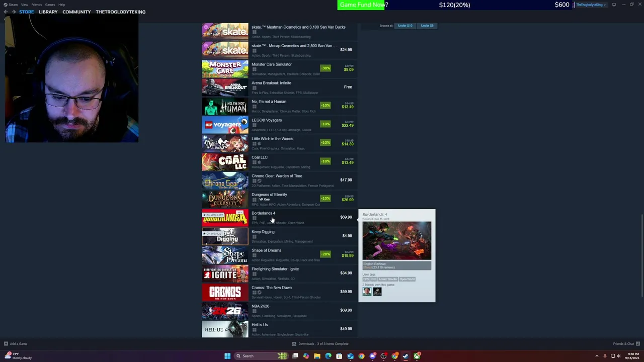Click -20% discount badge on Shape of Dreams
The height and width of the screenshot is (362, 644).
pyautogui.click(x=326, y=254)
